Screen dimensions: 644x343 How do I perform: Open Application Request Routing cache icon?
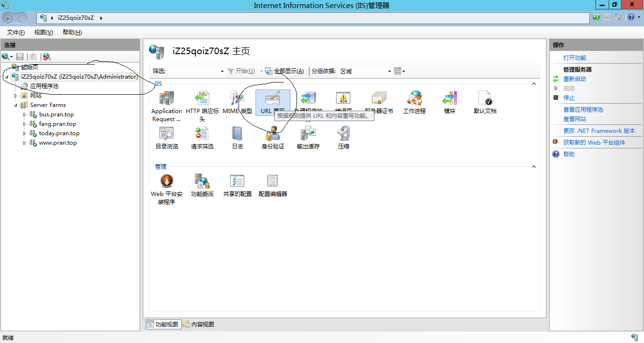[166, 98]
